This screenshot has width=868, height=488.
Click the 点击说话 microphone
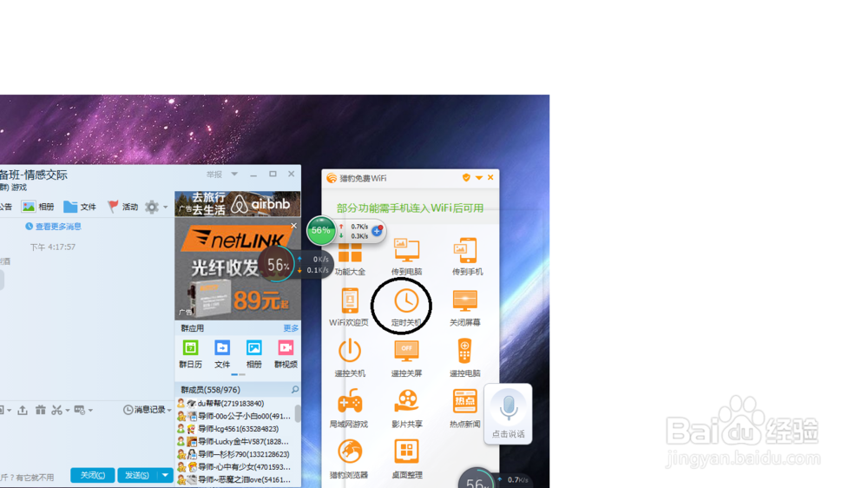click(x=508, y=408)
